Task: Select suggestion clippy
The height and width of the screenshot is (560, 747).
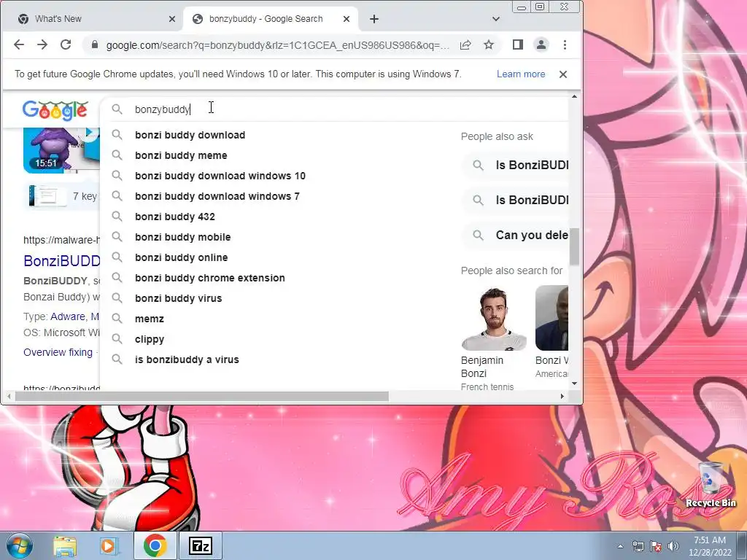Action: pos(150,340)
